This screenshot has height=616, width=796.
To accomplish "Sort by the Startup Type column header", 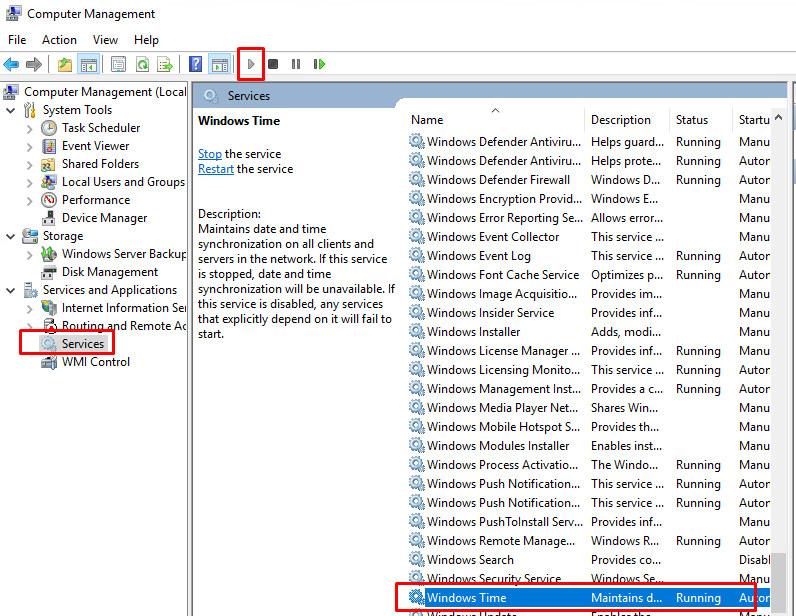I will (x=754, y=120).
